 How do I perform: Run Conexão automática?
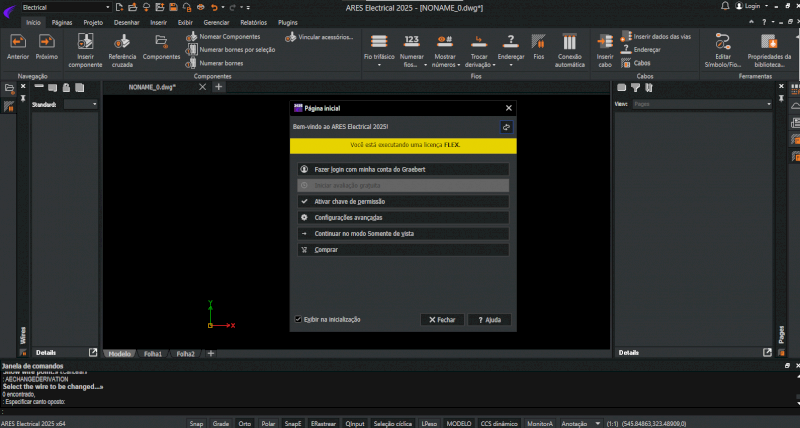[569, 50]
